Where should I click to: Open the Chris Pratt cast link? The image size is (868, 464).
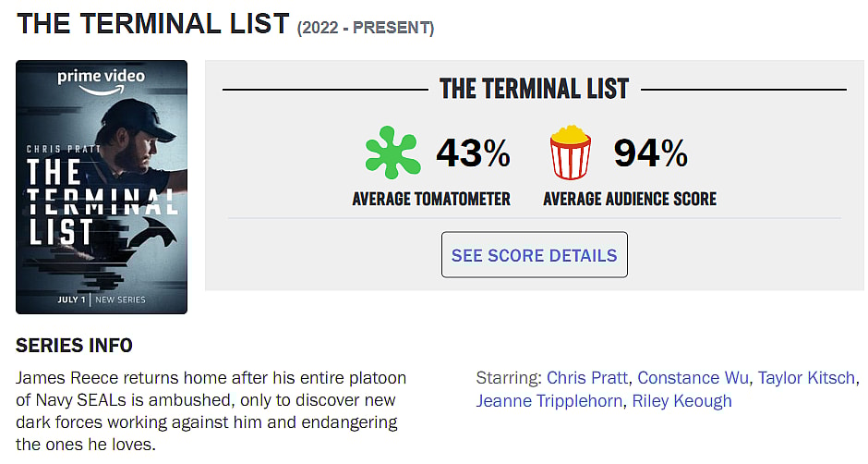click(x=587, y=378)
